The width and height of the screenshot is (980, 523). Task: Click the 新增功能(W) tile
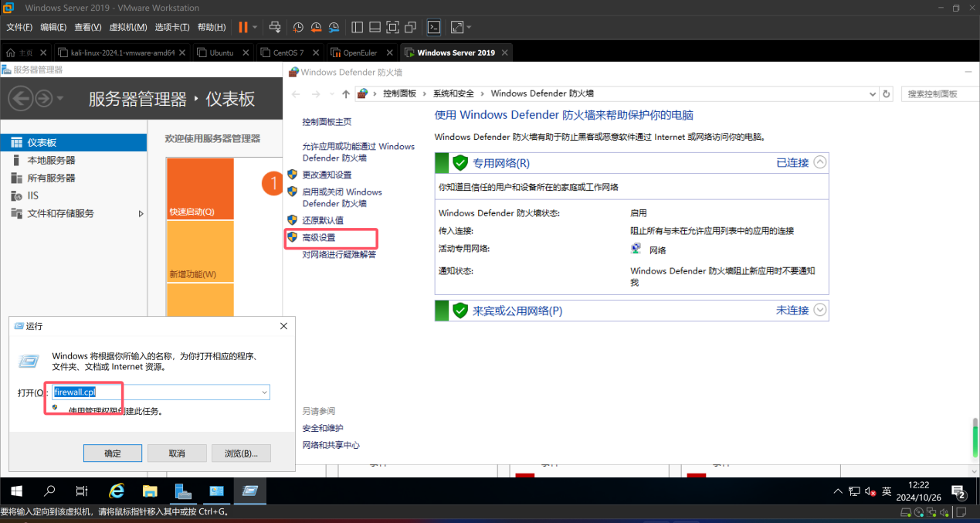click(x=200, y=251)
